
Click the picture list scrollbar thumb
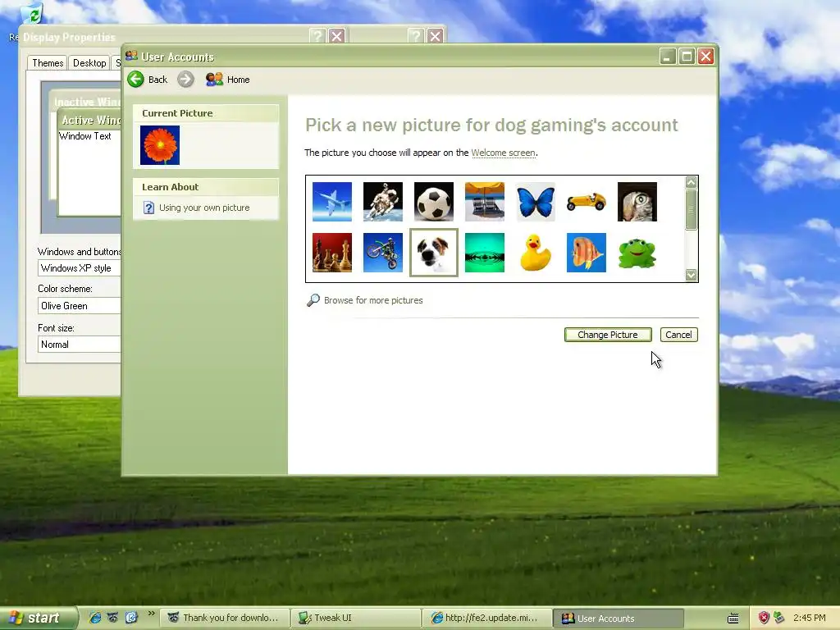click(691, 209)
